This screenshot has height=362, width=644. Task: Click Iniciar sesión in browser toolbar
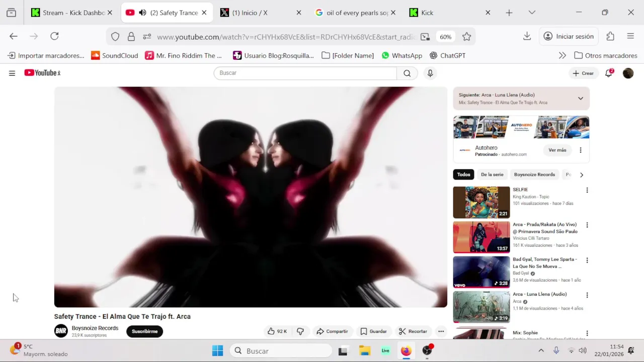(569, 36)
